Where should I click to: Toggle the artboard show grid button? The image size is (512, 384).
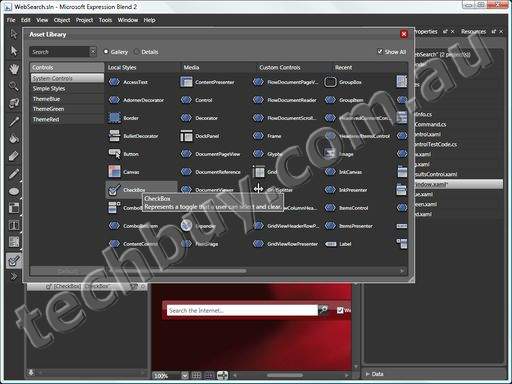pyautogui.click(x=197, y=376)
